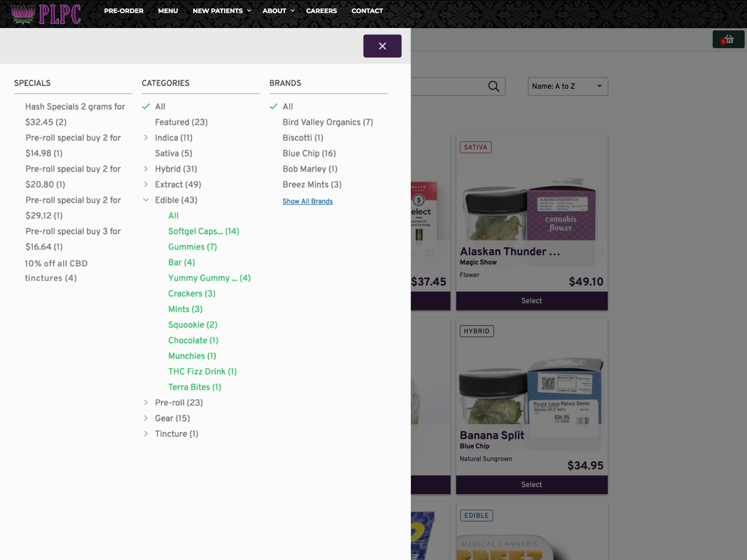
Task: Expand the ABOUT menu
Action: 278,11
